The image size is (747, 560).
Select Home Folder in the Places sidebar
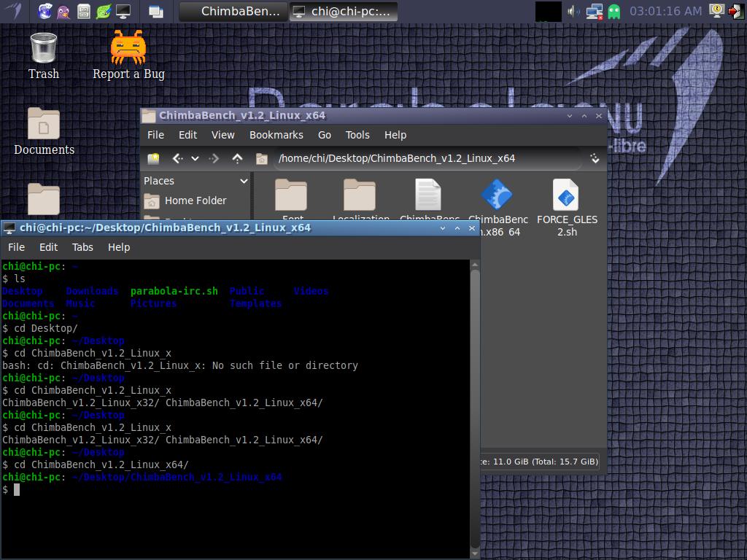[x=195, y=201]
